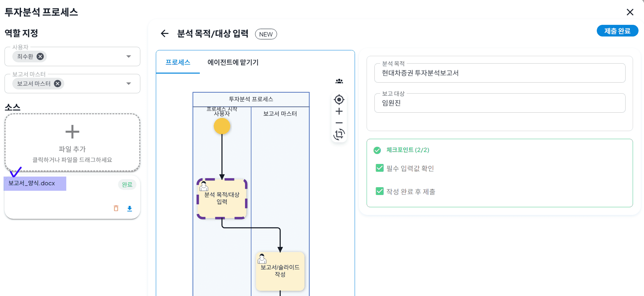
Task: Download the 보고서_양식.docx file
Action: click(130, 209)
